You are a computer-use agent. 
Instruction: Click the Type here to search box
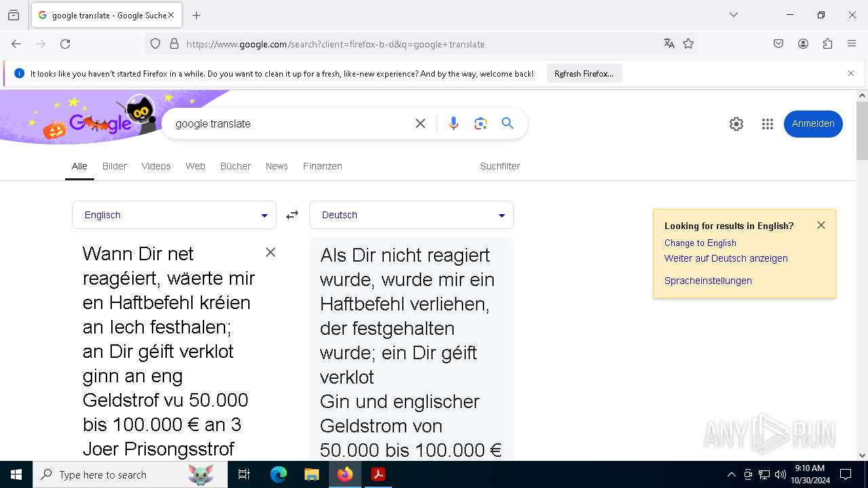pyautogui.click(x=130, y=474)
